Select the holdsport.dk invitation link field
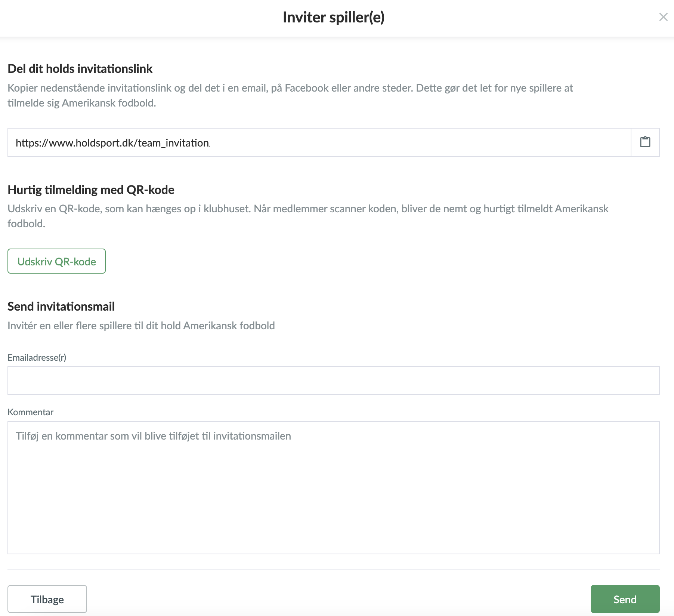674x616 pixels. point(319,142)
